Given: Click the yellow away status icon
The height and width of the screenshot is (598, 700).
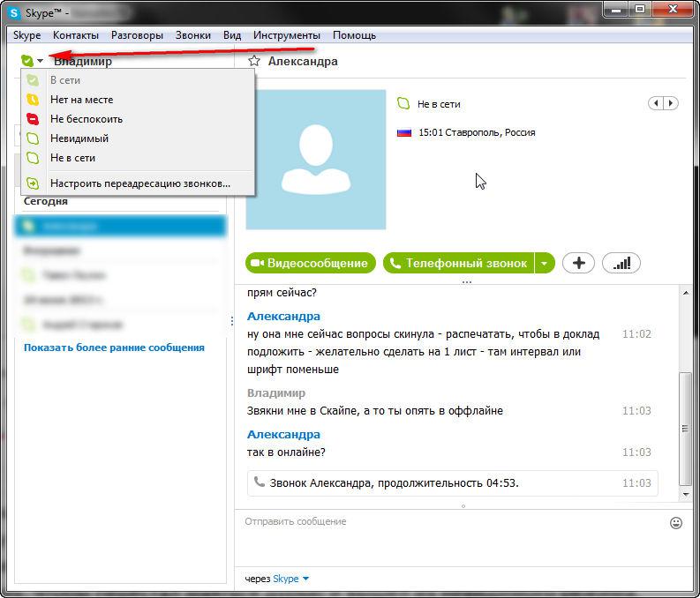Looking at the screenshot, I should click(x=33, y=100).
